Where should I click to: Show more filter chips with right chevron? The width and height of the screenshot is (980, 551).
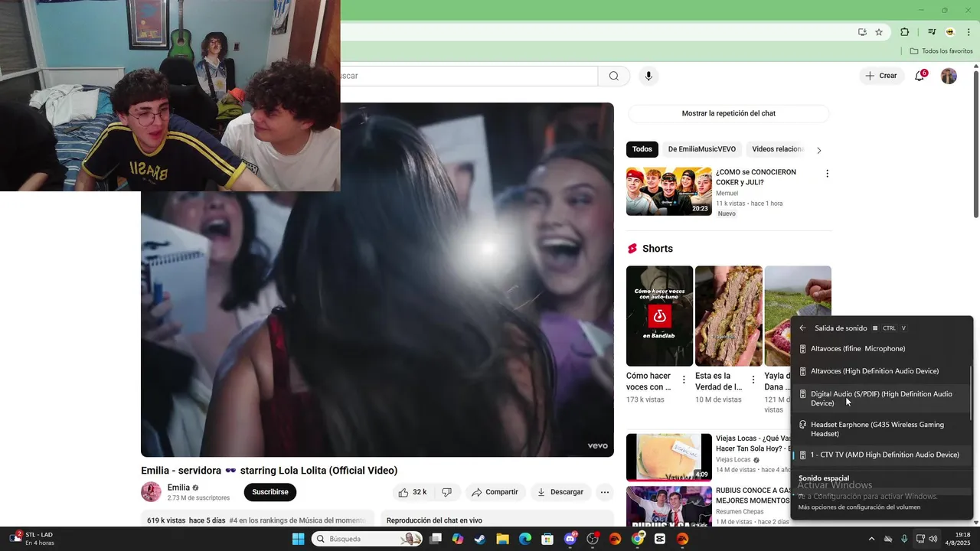(819, 150)
